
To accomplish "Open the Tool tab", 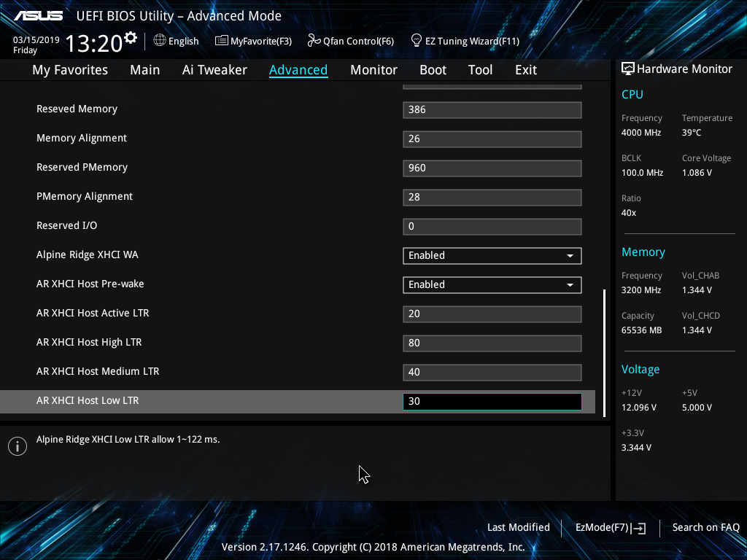I will [480, 70].
